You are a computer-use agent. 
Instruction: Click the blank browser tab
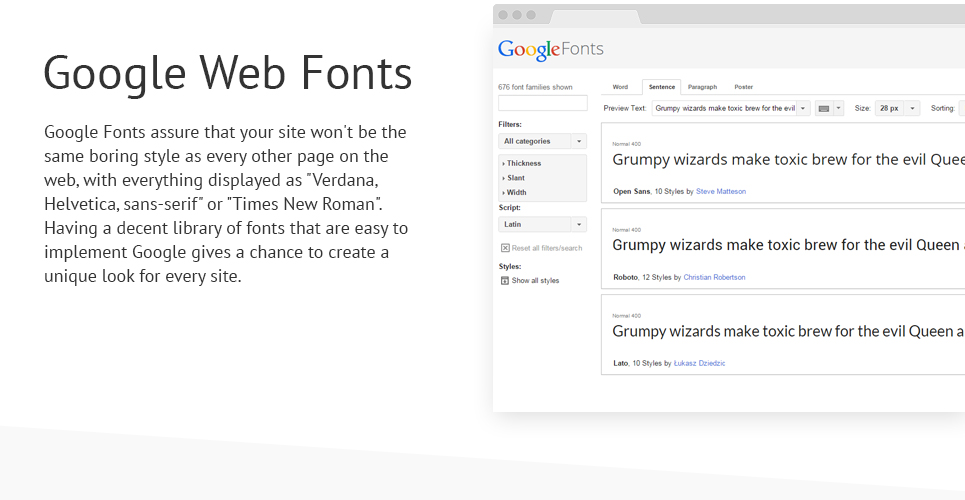[x=595, y=17]
